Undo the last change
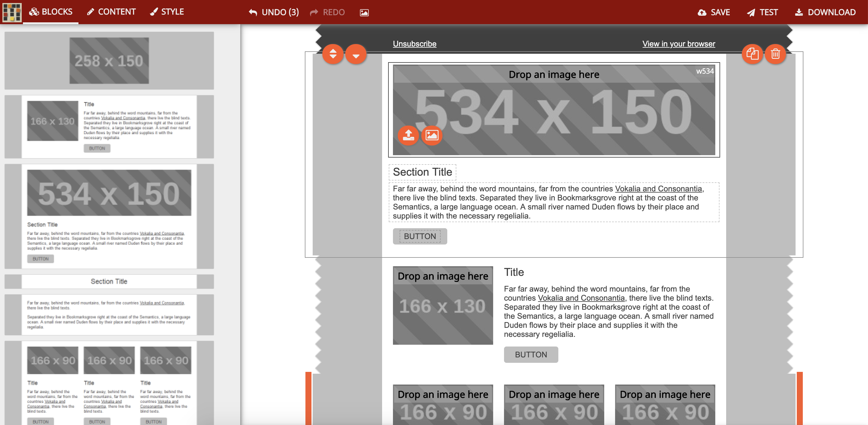This screenshot has width=868, height=425. click(x=274, y=12)
